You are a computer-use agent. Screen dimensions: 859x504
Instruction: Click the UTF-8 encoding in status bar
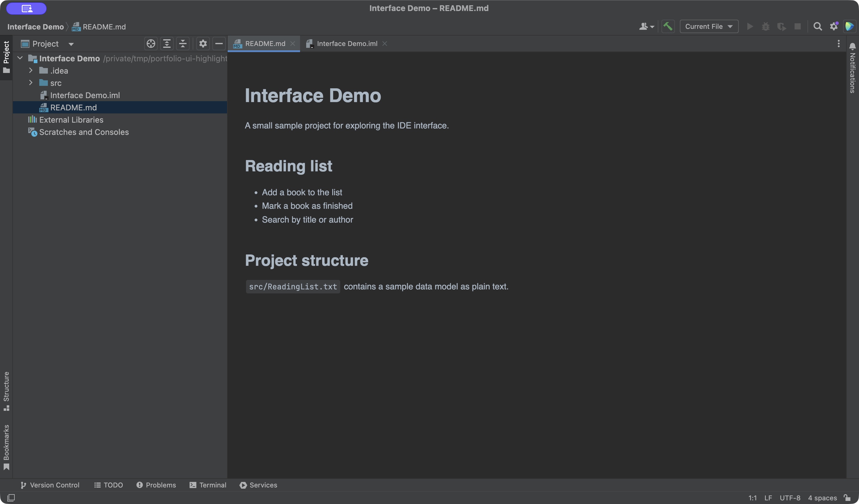[790, 498]
